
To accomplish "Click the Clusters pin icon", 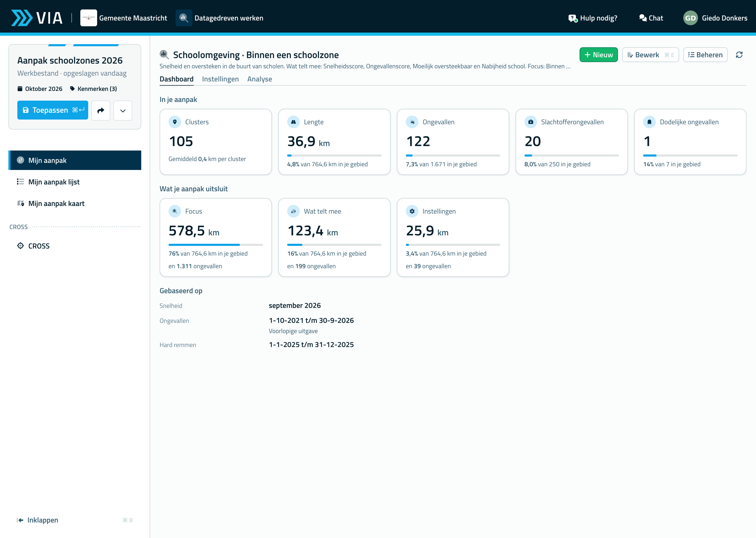I will pos(175,122).
